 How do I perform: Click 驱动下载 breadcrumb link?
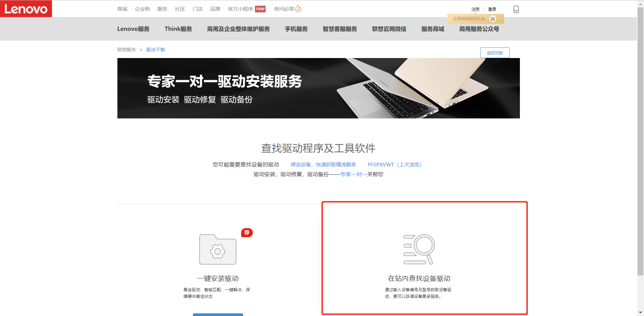pyautogui.click(x=156, y=50)
